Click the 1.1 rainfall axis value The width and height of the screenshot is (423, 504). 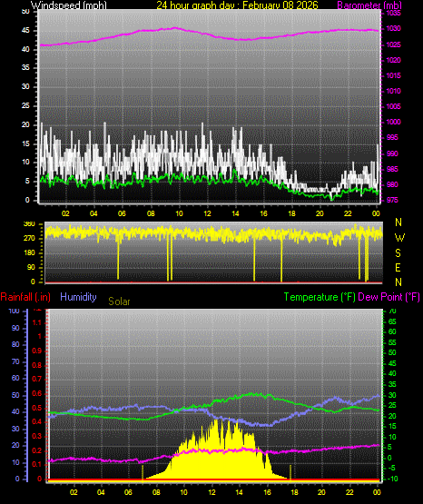[x=37, y=322]
